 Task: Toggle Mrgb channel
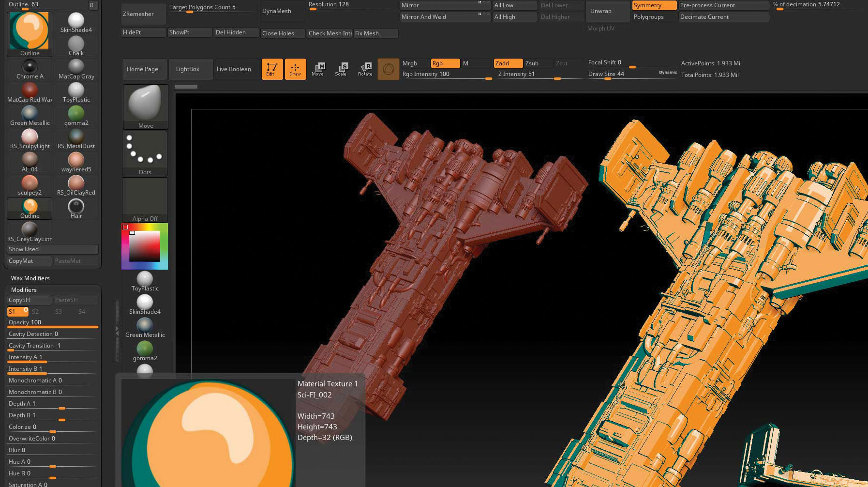[x=415, y=63]
